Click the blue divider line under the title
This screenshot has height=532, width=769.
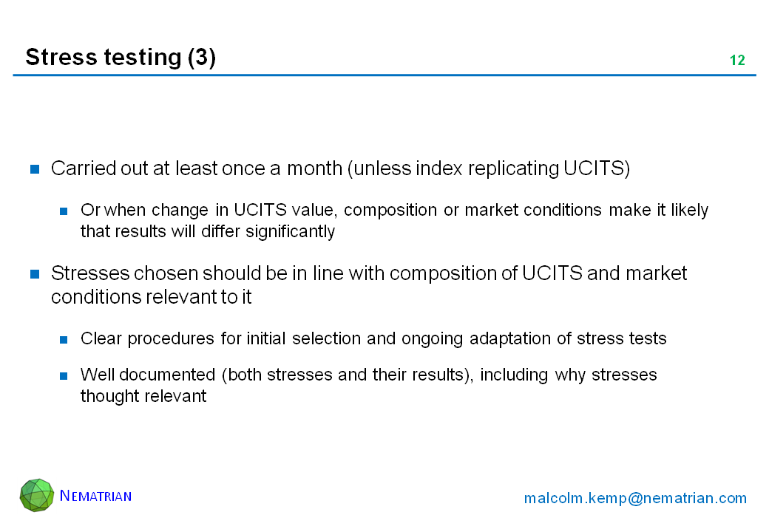pos(384,75)
